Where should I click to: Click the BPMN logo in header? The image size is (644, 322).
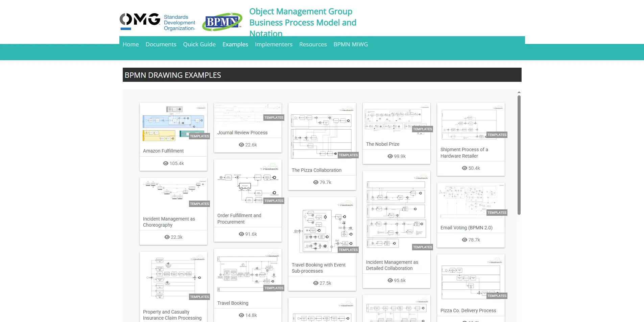(222, 22)
